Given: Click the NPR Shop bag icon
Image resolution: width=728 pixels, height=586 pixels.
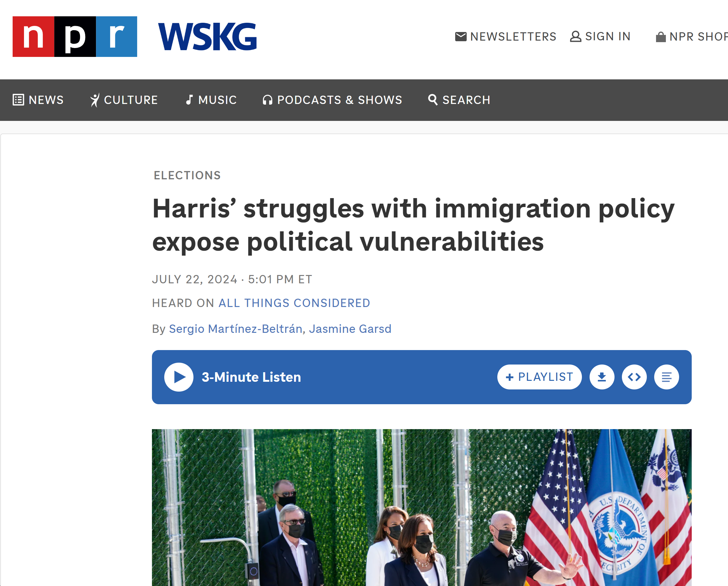Looking at the screenshot, I should coord(660,37).
